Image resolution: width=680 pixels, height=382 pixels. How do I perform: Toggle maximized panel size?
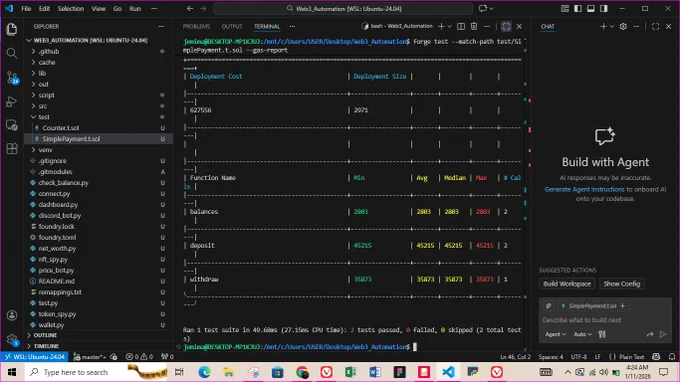click(506, 26)
